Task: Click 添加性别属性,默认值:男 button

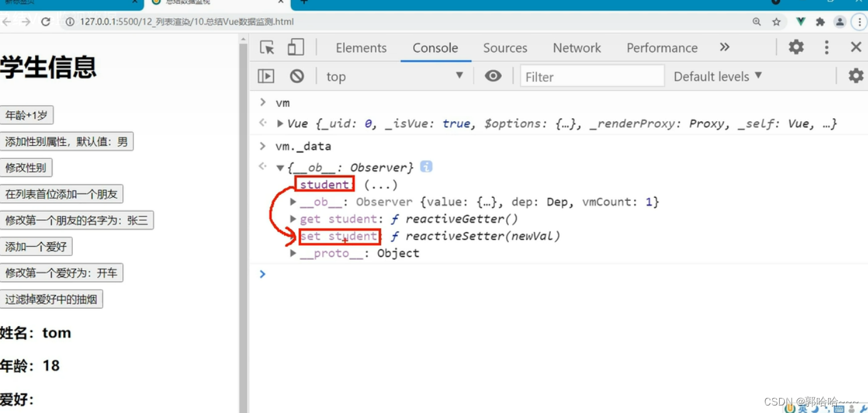Action: tap(66, 141)
